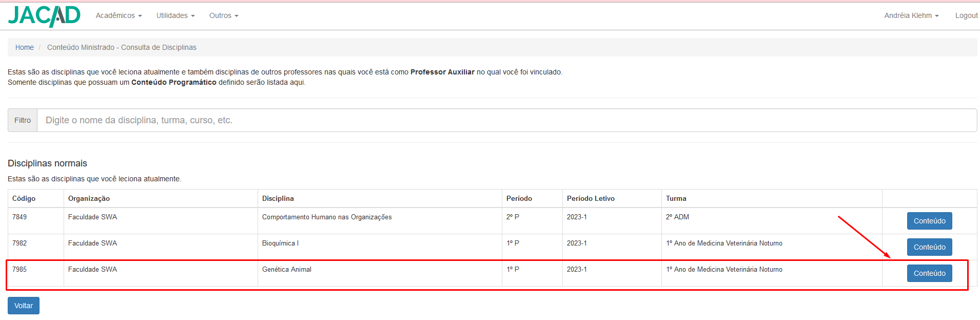Open Conteúdo for Comportamento Humano nas Organizações
The image size is (980, 320).
(929, 221)
